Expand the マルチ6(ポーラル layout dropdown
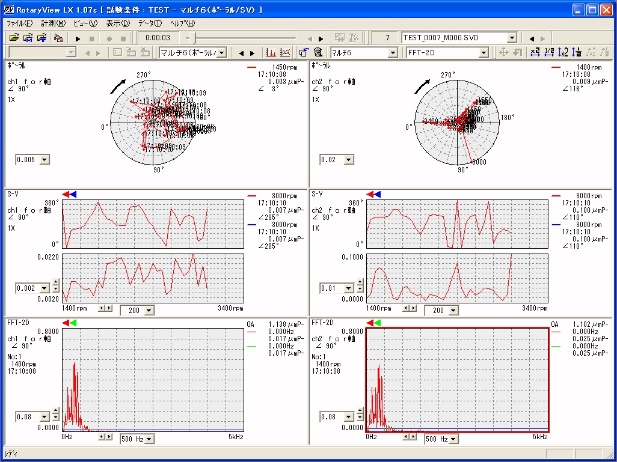This screenshot has height=462, width=617. pyautogui.click(x=222, y=52)
